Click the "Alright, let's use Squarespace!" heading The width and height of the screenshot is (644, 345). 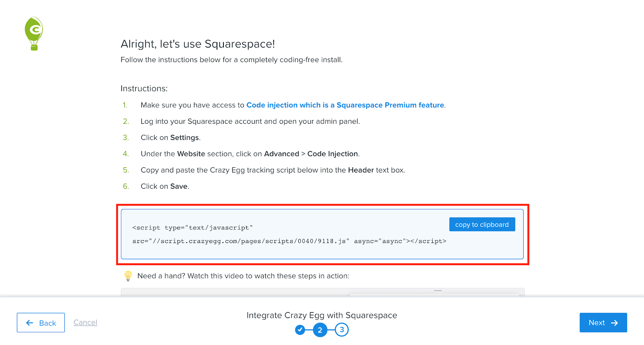click(x=198, y=44)
